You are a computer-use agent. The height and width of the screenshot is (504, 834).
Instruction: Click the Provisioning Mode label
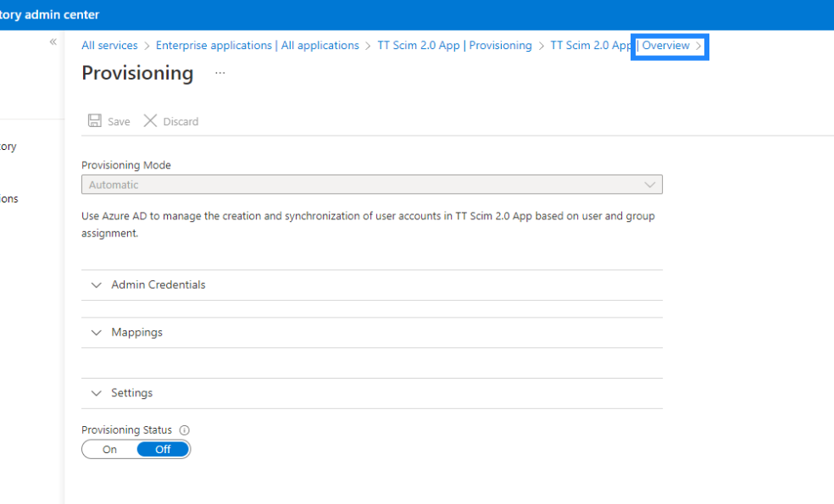[126, 165]
